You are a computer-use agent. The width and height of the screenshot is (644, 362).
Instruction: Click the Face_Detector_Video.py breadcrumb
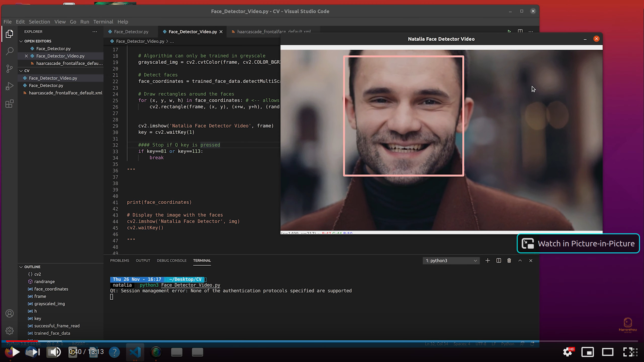click(x=140, y=41)
